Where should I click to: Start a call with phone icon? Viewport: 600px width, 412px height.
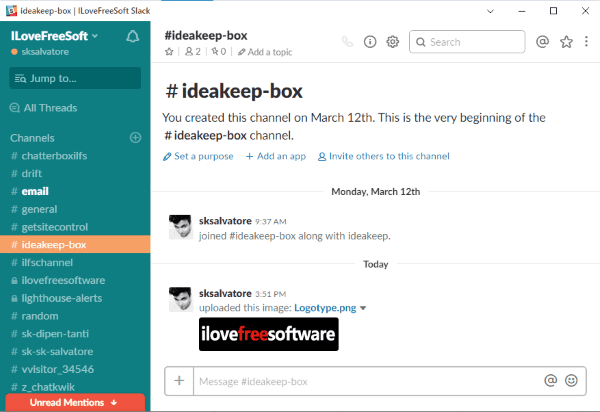click(x=347, y=42)
